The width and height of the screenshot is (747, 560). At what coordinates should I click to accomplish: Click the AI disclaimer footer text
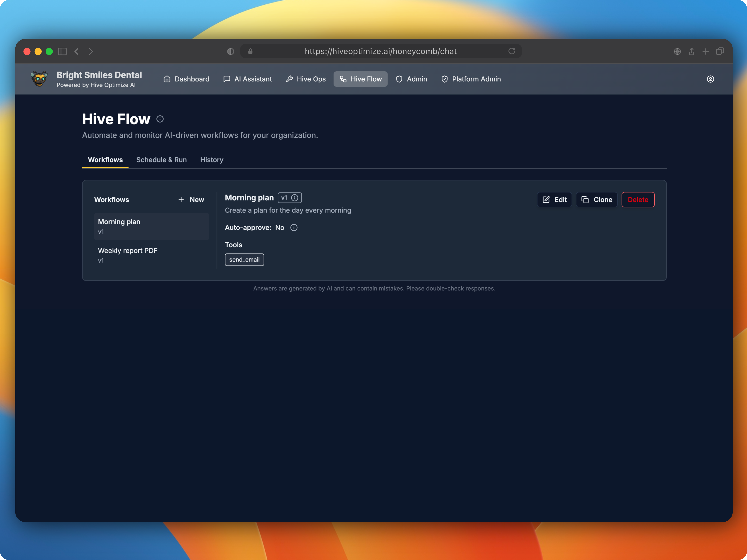point(374,288)
